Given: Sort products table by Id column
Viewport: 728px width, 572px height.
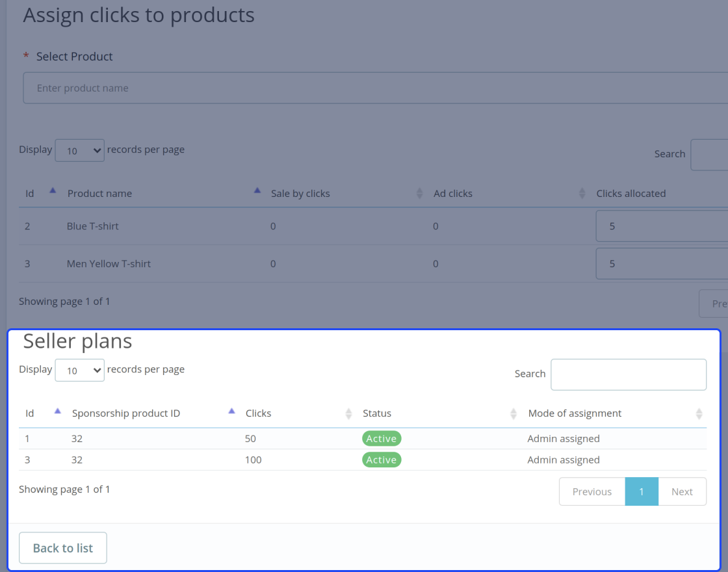Looking at the screenshot, I should 40,193.
